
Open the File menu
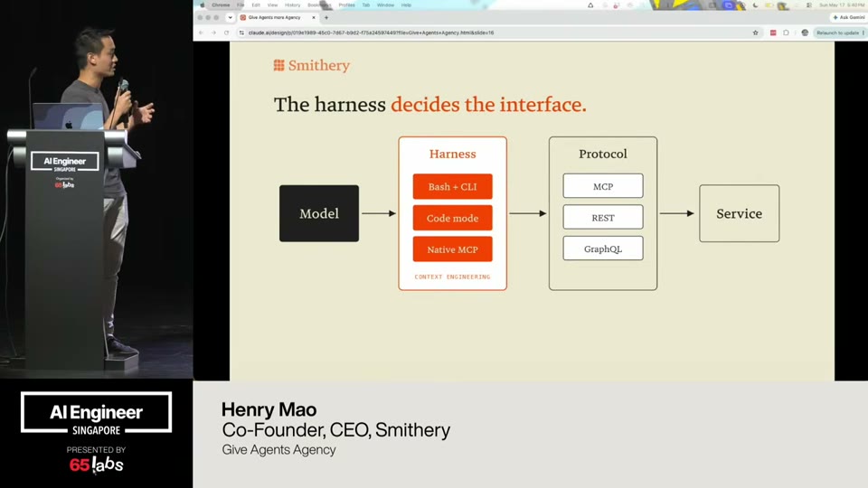(241, 5)
